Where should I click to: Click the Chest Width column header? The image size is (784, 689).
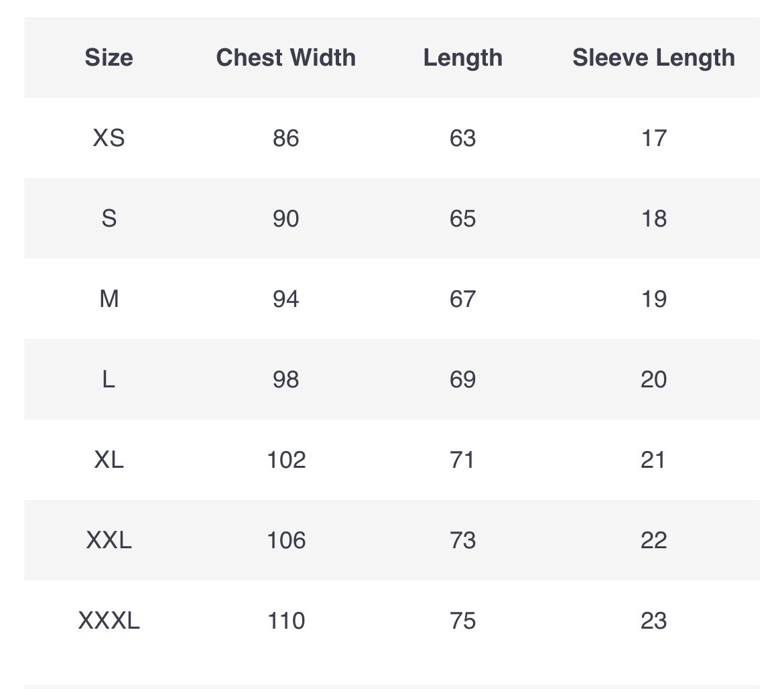[x=285, y=58]
